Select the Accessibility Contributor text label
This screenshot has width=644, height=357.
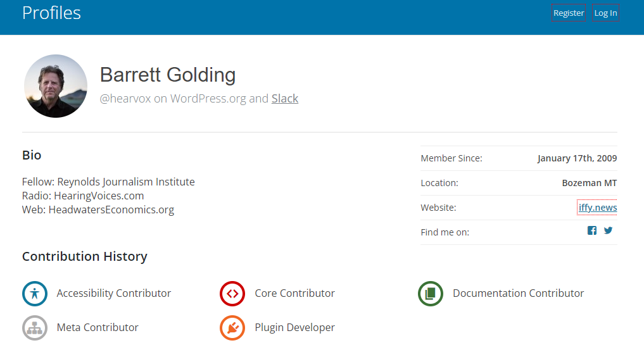[114, 294]
